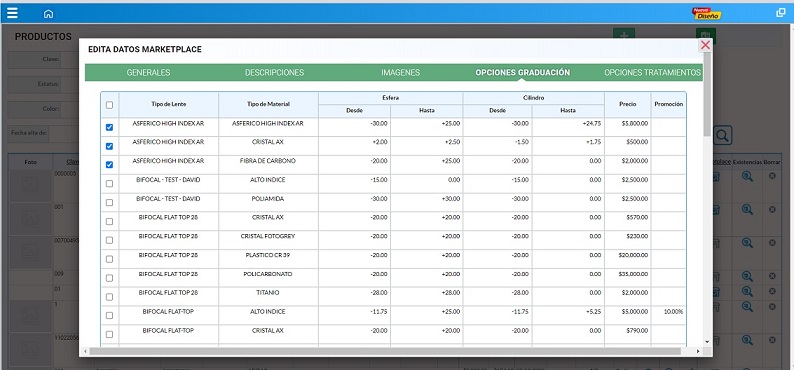Check Bifocal Flat Top 28 Titanio row
Screen dimensions: 794x370
[x=109, y=297]
